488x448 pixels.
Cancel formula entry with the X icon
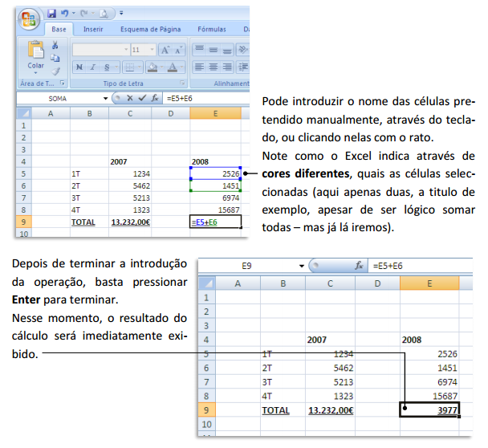[x=131, y=98]
